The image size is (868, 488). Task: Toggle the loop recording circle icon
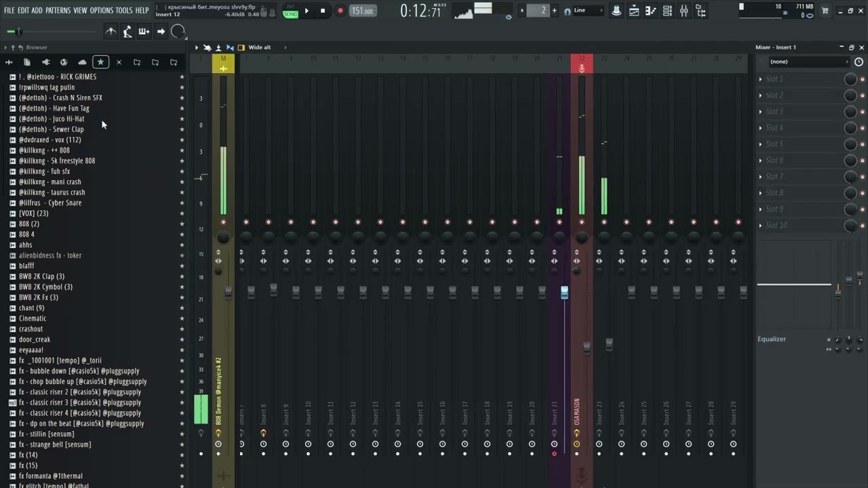click(178, 31)
